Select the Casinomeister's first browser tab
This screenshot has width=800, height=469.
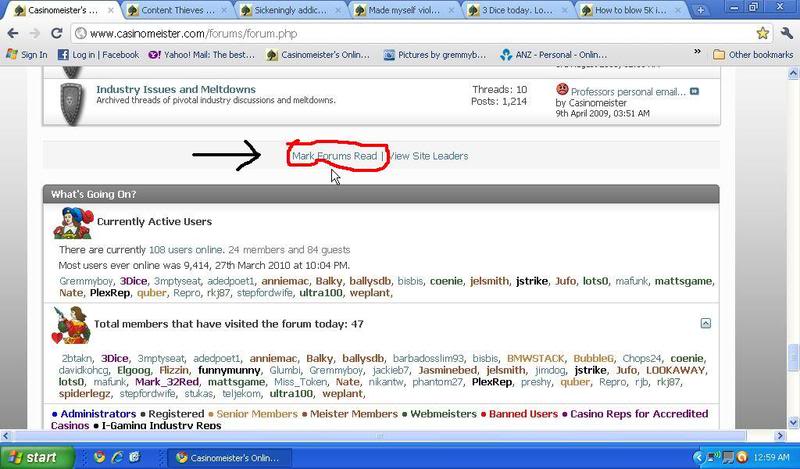click(62, 10)
